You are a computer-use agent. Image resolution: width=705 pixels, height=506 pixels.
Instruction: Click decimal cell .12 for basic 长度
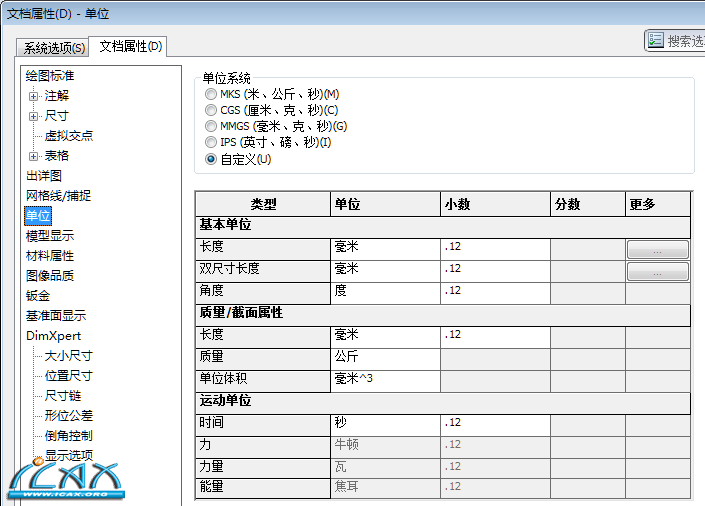point(495,249)
